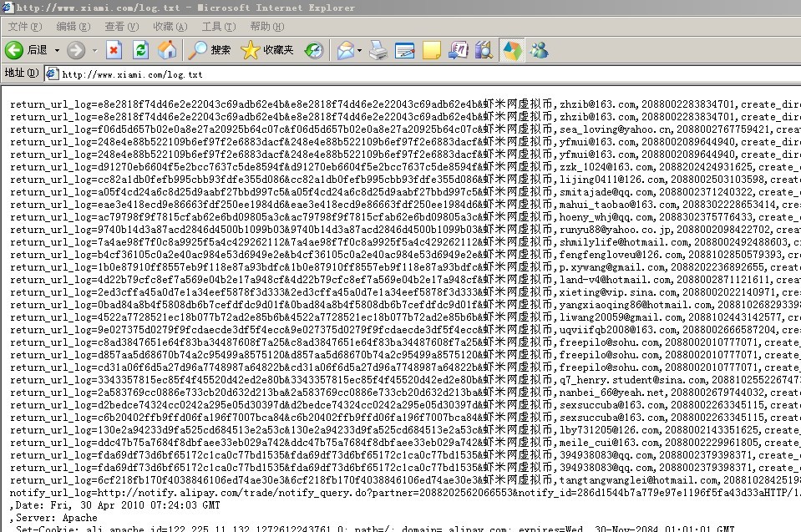Click the yellow note icon
The image size is (801, 532).
431,50
